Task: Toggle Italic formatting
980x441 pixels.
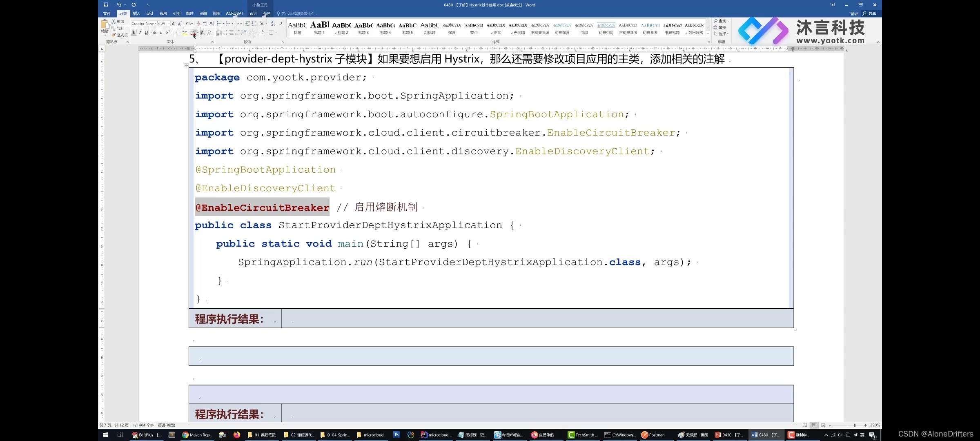Action: click(x=140, y=33)
